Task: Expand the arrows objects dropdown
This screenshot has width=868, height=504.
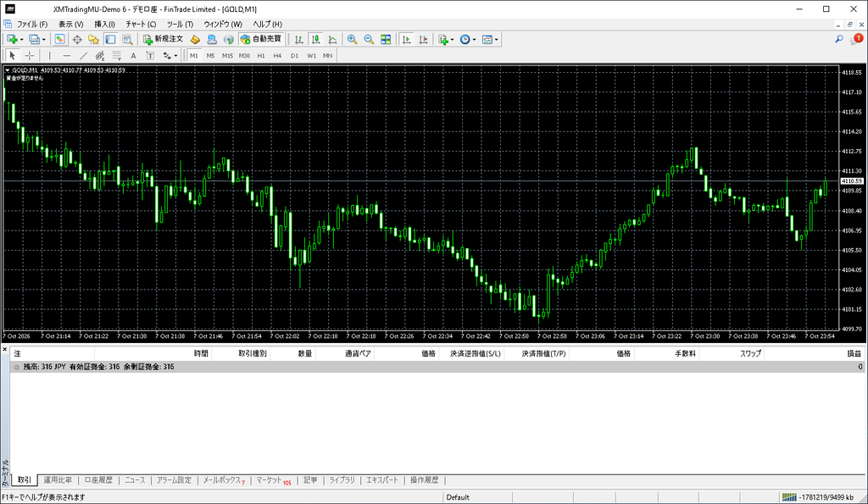Action: pos(176,56)
